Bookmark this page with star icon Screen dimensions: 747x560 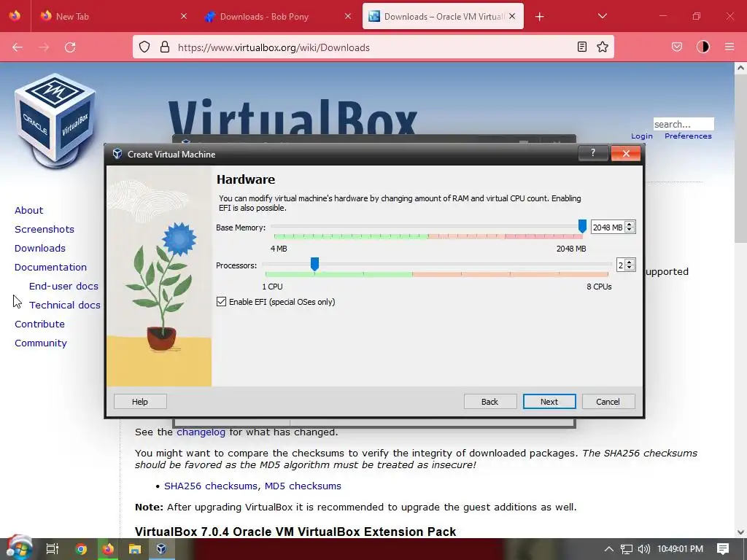(603, 47)
